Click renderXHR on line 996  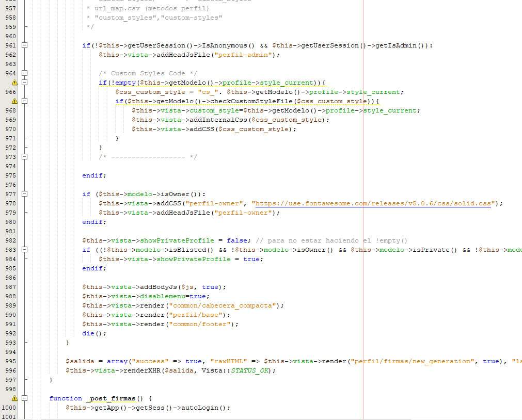tap(142, 370)
